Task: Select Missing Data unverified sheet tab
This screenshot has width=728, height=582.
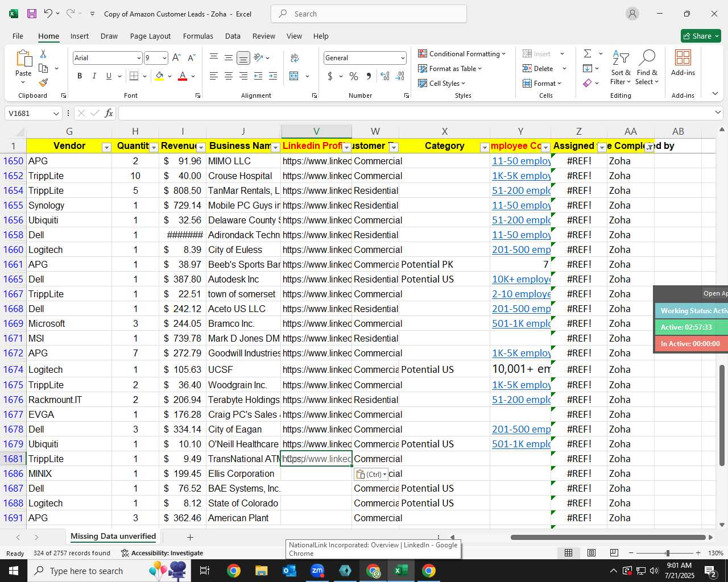Action: coord(113,537)
